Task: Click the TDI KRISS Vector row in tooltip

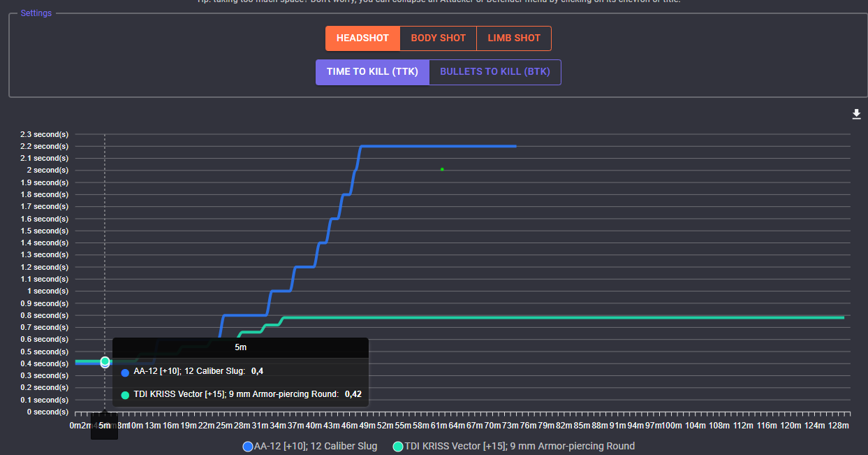Action: (x=241, y=394)
